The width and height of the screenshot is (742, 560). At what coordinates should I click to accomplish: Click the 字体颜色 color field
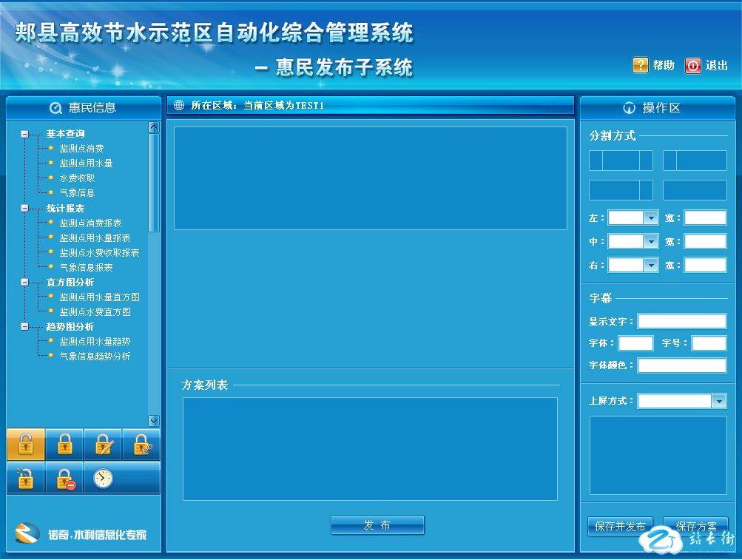(x=681, y=365)
